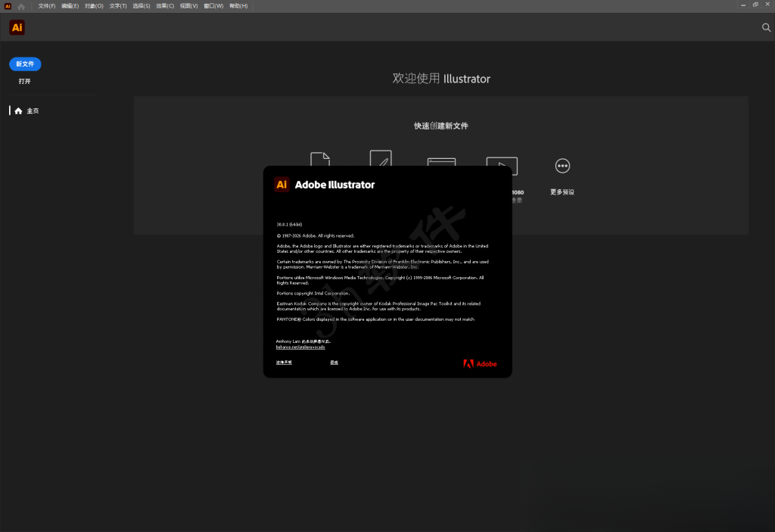Open the 文字(T) menu
This screenshot has width=775, height=532.
[117, 6]
